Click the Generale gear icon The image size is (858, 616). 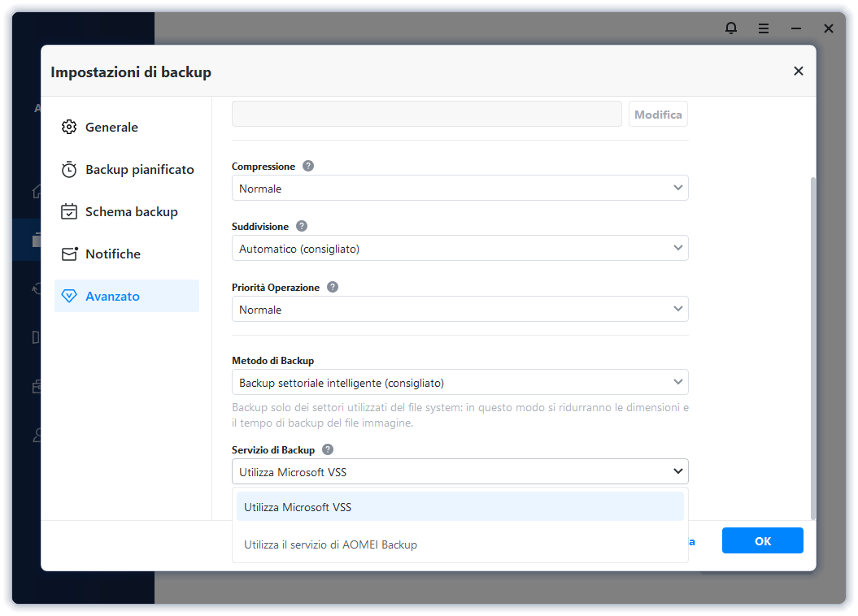coord(69,128)
